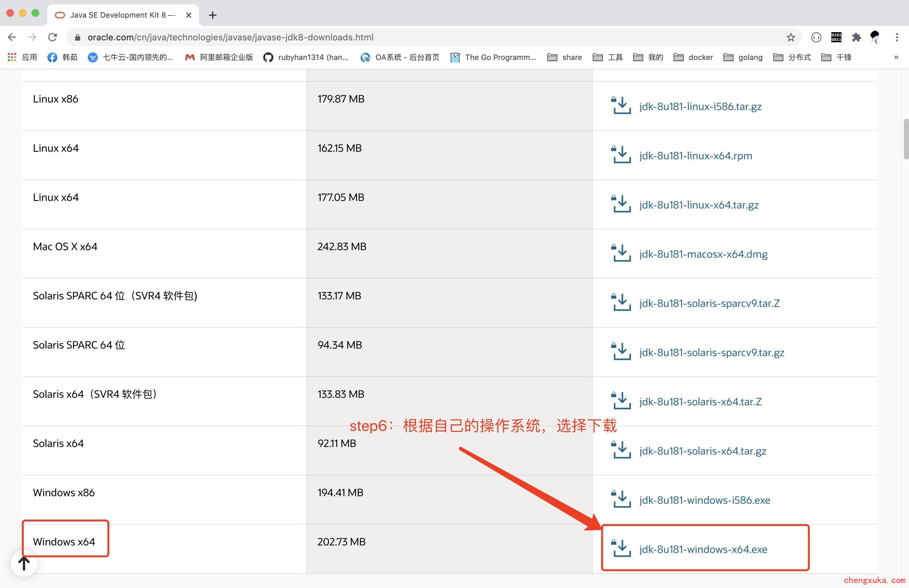Select the "242.83 MB" size cell
909x588 pixels.
(342, 246)
